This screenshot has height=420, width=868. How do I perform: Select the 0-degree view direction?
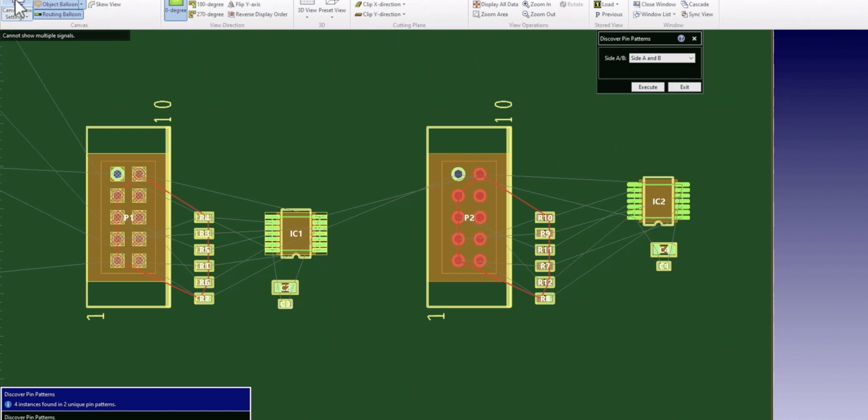[175, 10]
